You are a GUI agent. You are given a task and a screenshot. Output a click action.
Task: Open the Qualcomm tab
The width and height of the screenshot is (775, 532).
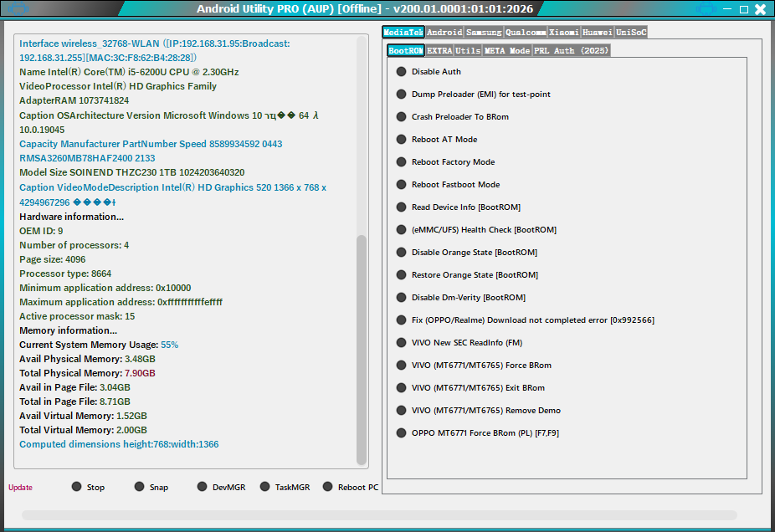[x=526, y=33]
